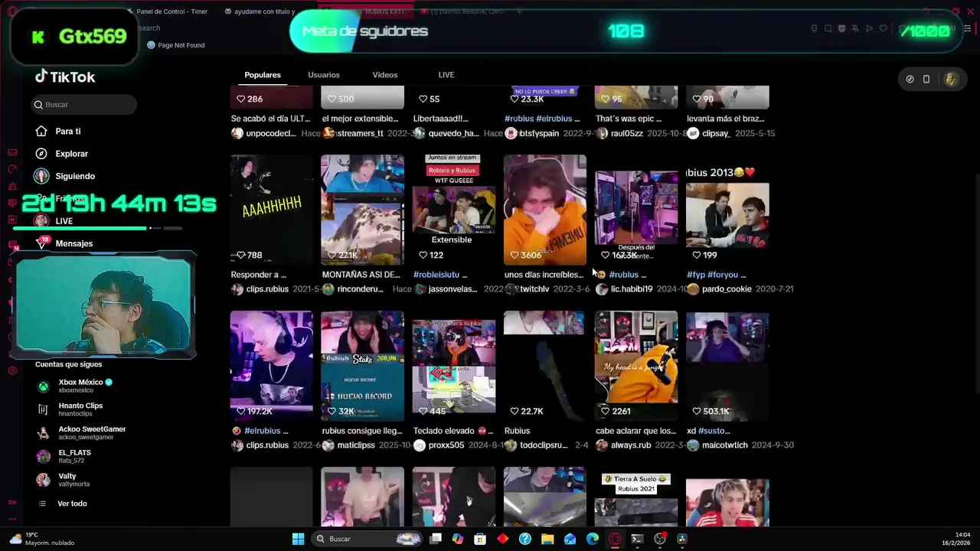Screen dimensions: 980x551
Task: Open DaVinci Resolve from the taskbar
Action: click(x=682, y=539)
